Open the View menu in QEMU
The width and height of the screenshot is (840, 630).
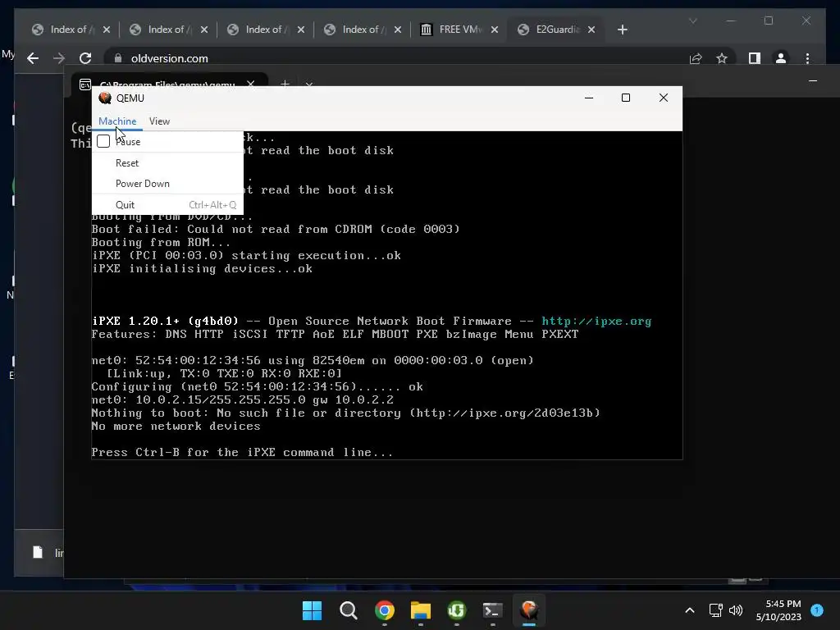tap(160, 121)
